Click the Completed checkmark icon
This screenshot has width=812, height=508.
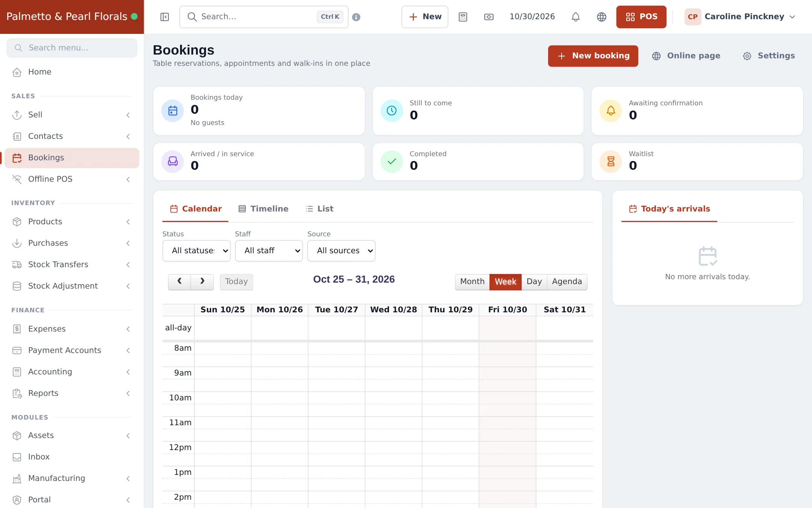[392, 161]
